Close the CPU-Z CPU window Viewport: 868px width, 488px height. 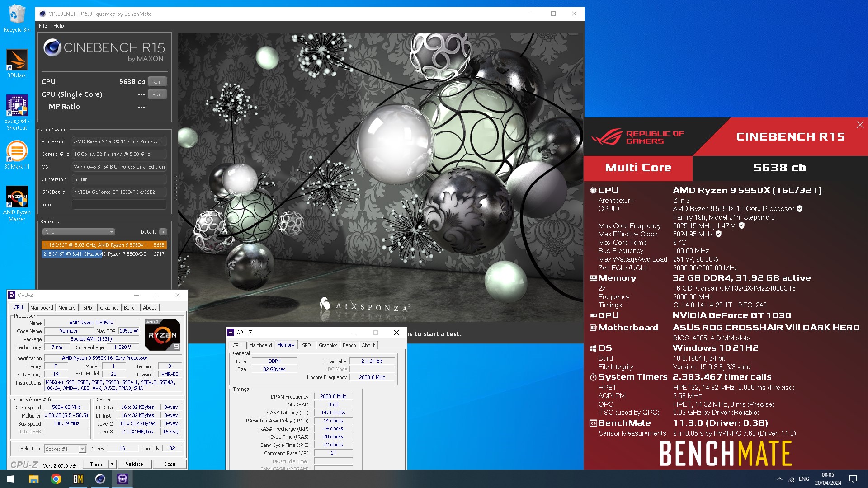(178, 295)
